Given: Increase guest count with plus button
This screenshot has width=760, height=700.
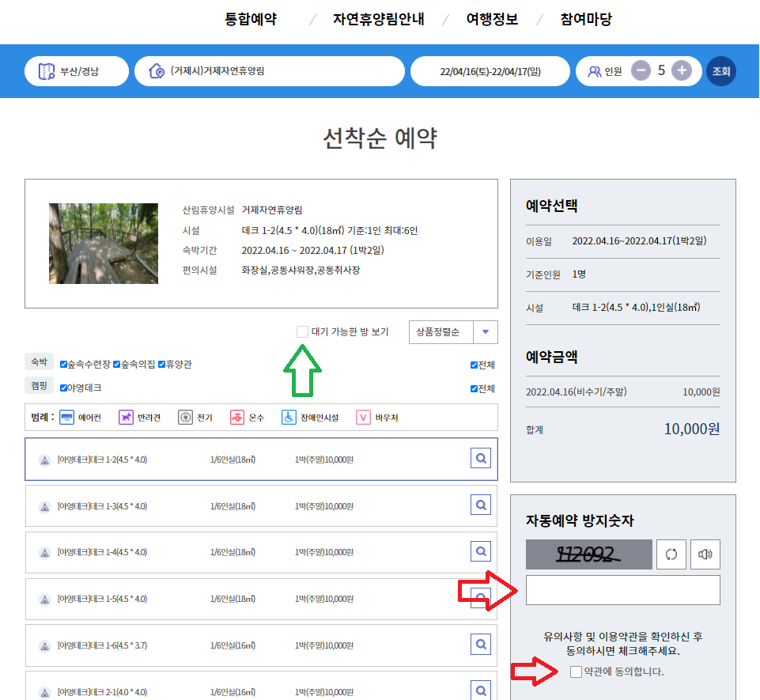Looking at the screenshot, I should (682, 70).
